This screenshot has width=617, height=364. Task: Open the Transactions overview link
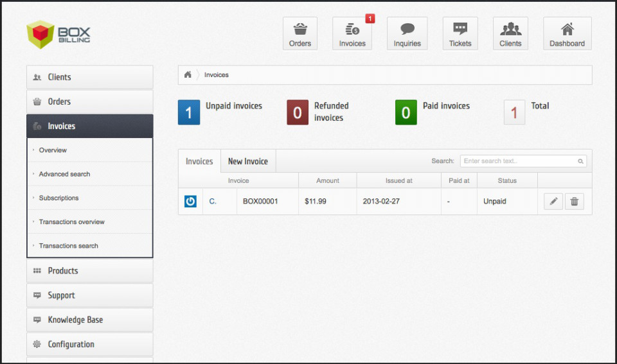tap(71, 222)
